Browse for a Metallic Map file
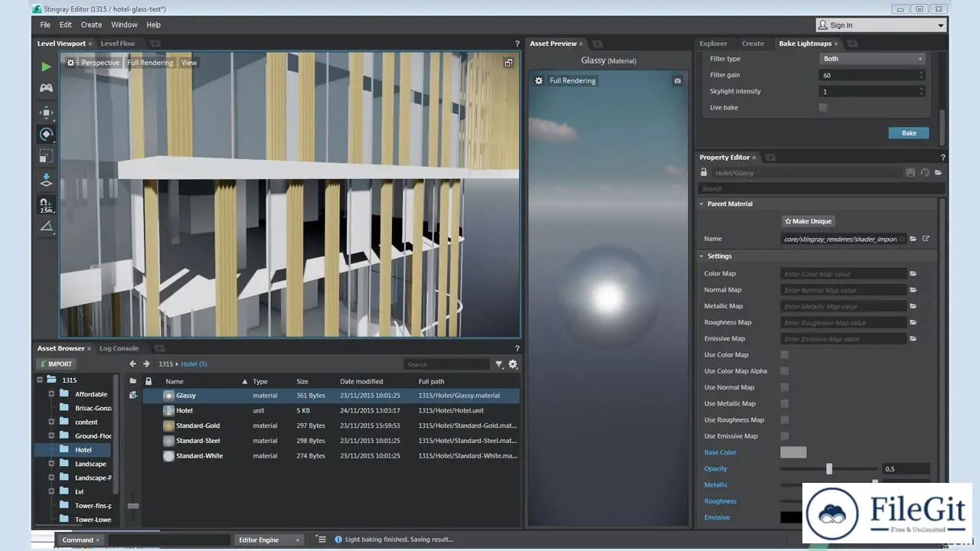 913,306
